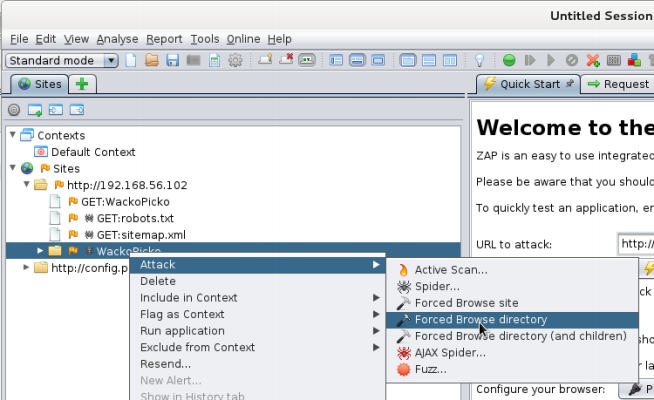The image size is (654, 400).
Task: Collapse the http://192.168.56.102 node
Action: [x=26, y=185]
